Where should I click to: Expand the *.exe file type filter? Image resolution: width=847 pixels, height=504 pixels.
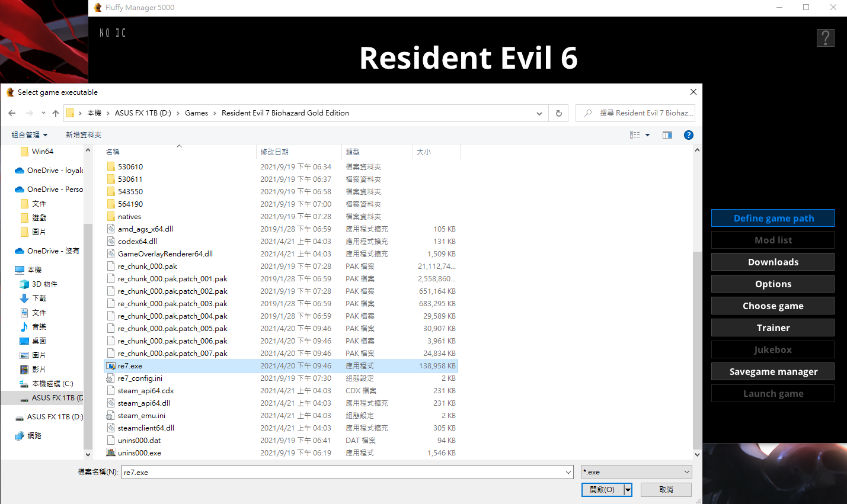click(x=687, y=472)
